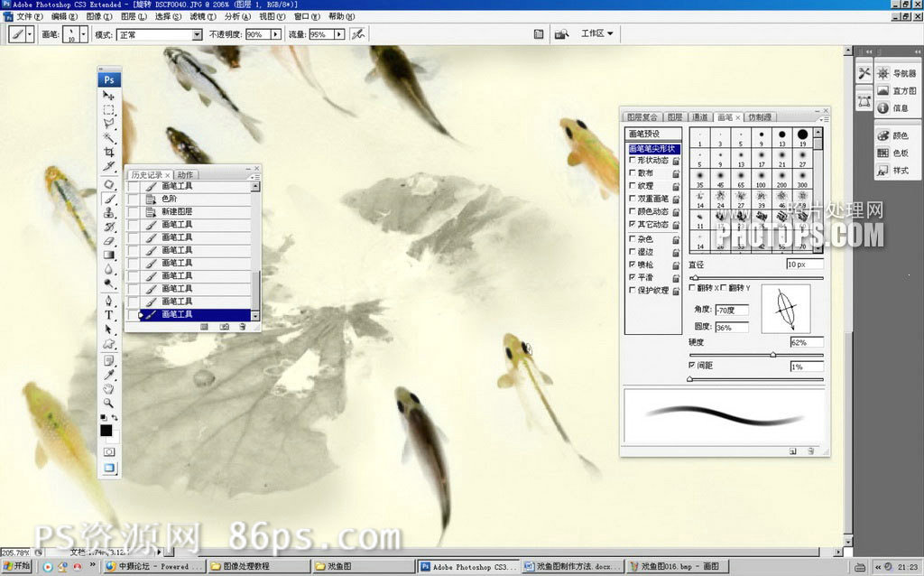Screen dimensions: 924x576
Task: Select the Patch tool in the toolbox
Action: click(109, 184)
